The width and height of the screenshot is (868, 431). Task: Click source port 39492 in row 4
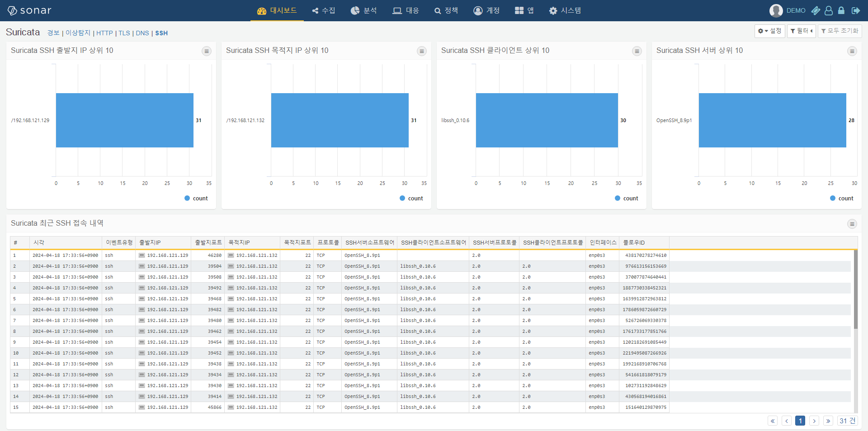[x=215, y=288]
